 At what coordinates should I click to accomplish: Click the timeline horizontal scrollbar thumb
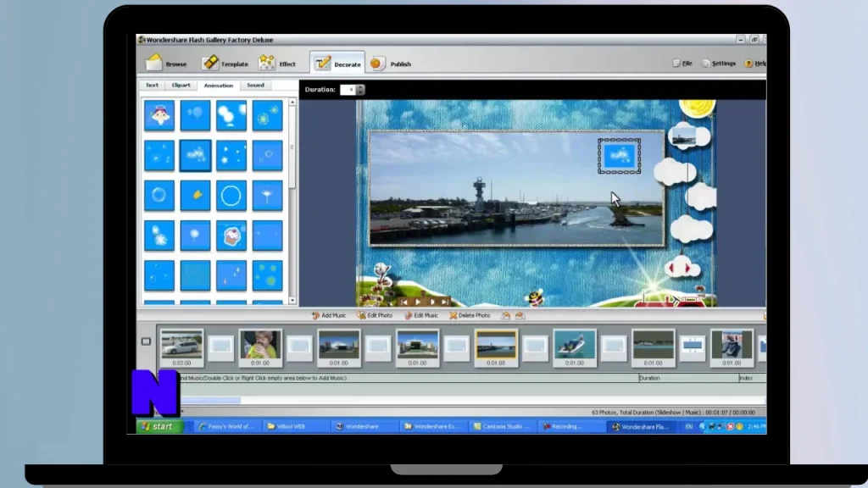click(210, 400)
